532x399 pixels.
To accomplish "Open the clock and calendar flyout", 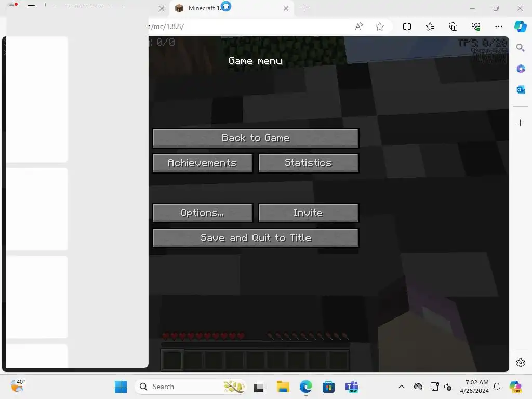I will (474, 387).
